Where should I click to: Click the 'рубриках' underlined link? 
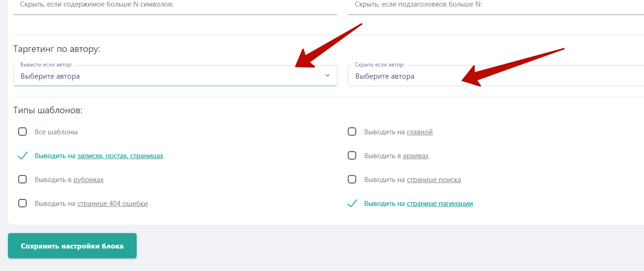[88, 180]
